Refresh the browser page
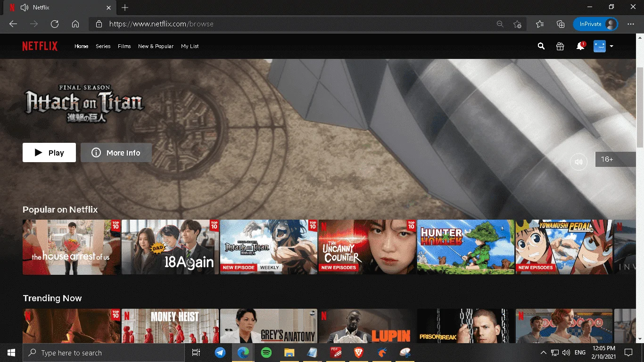644x362 pixels. coord(55,24)
